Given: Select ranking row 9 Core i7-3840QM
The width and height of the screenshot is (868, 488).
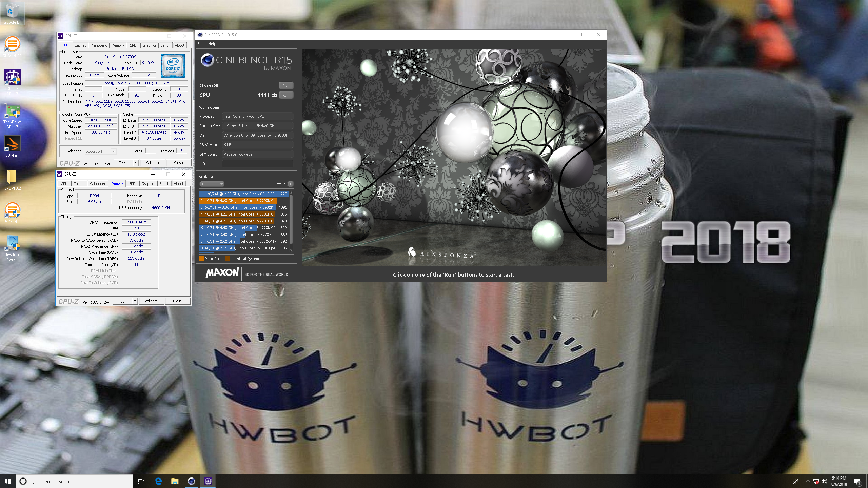Looking at the screenshot, I should pyautogui.click(x=244, y=248).
